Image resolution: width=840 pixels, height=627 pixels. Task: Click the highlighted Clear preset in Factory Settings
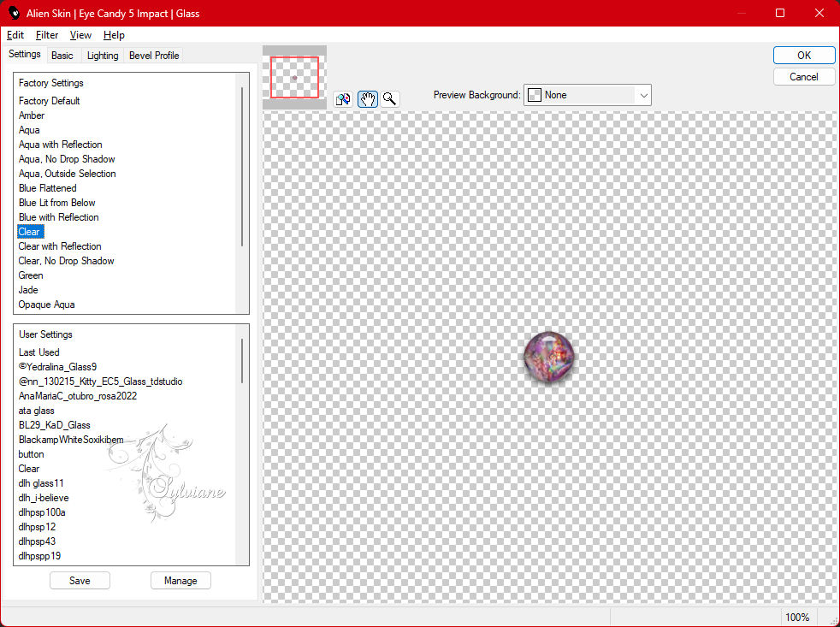[x=31, y=232]
